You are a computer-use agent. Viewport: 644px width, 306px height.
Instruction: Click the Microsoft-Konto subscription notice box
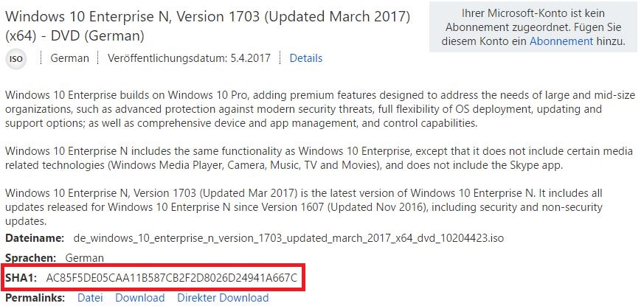[x=533, y=27]
